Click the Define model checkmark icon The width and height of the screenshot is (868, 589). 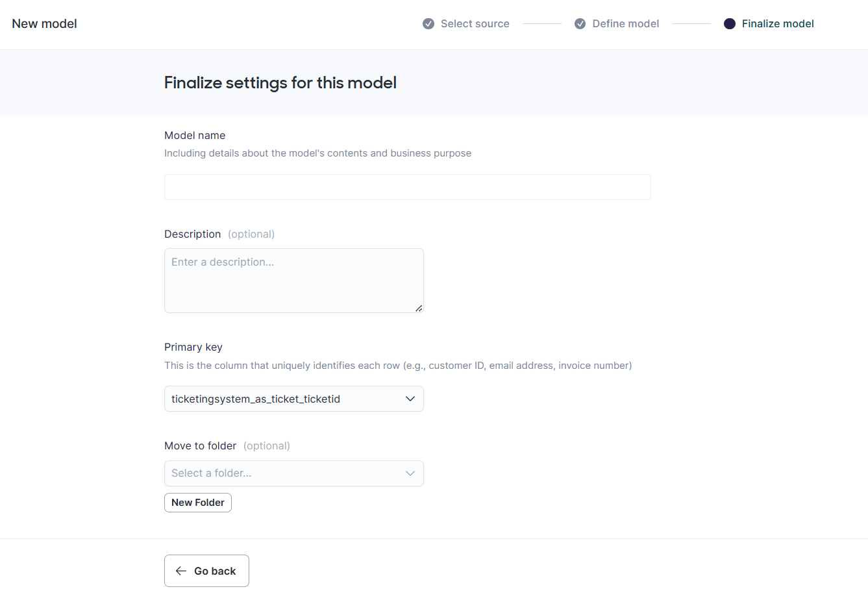(x=580, y=24)
